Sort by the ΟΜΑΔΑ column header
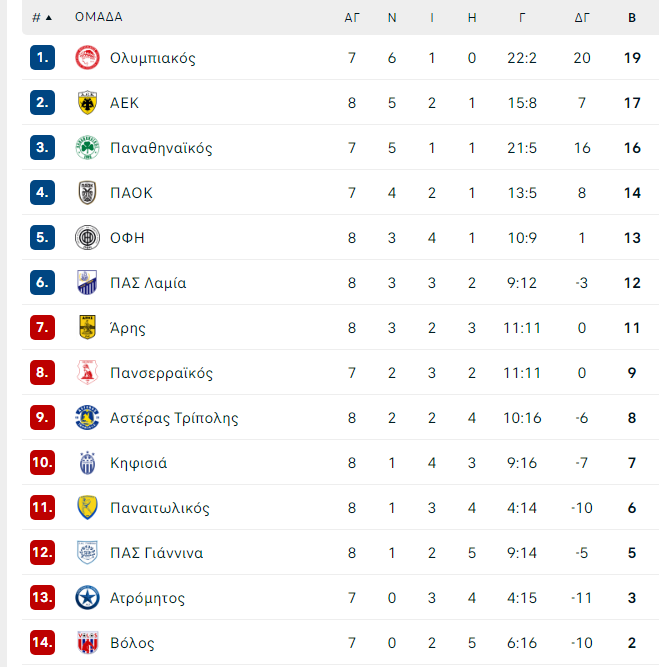Image resolution: width=659 pixels, height=667 pixels. (99, 17)
